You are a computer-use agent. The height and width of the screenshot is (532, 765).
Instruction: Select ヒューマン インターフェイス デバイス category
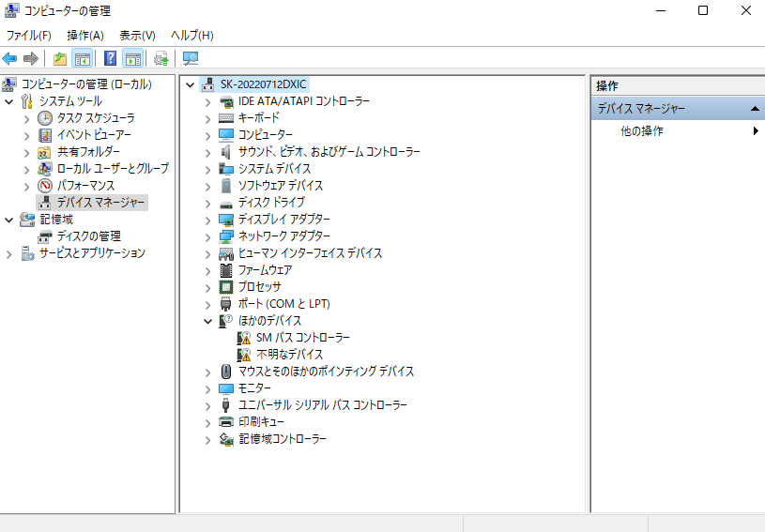[310, 253]
